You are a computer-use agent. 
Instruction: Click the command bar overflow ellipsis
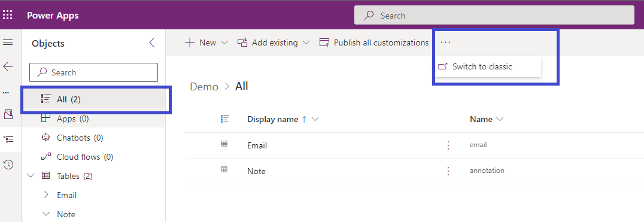click(445, 42)
